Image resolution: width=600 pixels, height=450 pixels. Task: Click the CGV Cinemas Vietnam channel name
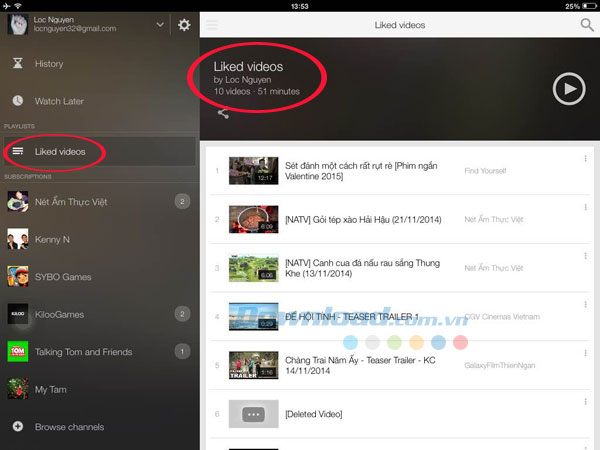502,316
